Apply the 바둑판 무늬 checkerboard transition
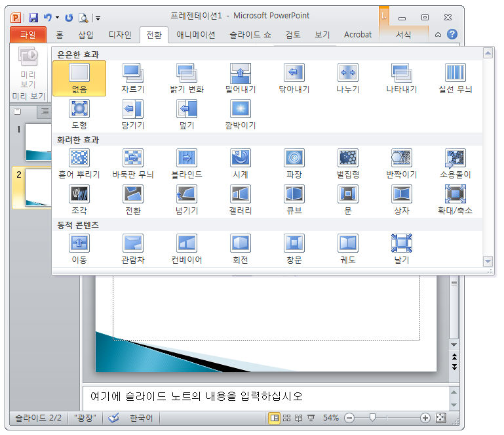 tap(133, 164)
